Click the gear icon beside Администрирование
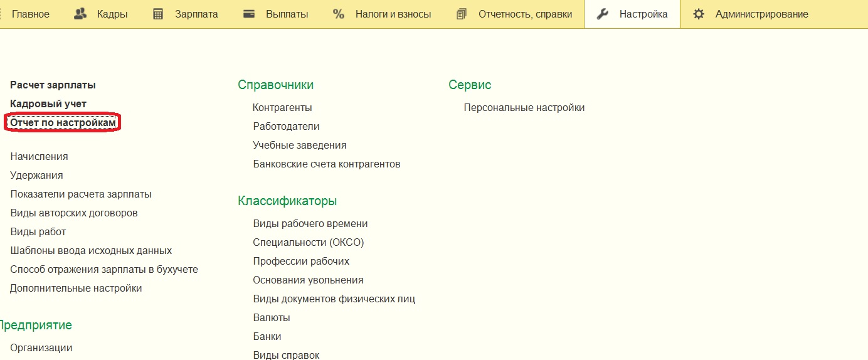Screen dimensions: 868x360 click(x=699, y=14)
